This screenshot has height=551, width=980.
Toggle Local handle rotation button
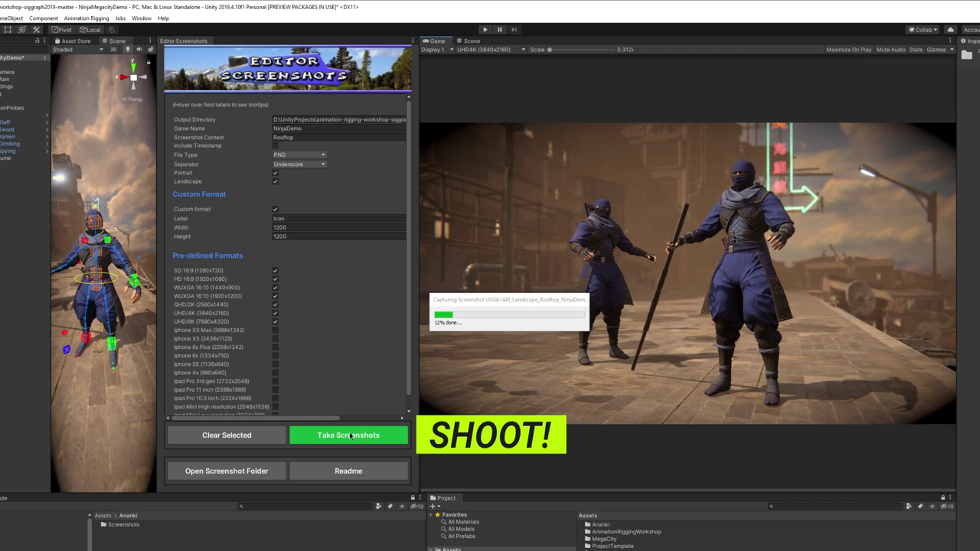click(90, 30)
